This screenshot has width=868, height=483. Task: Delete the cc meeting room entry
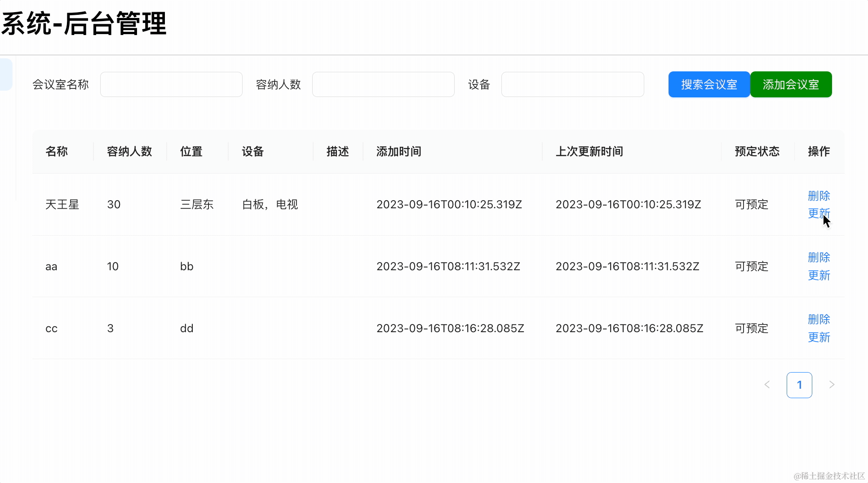pyautogui.click(x=819, y=319)
